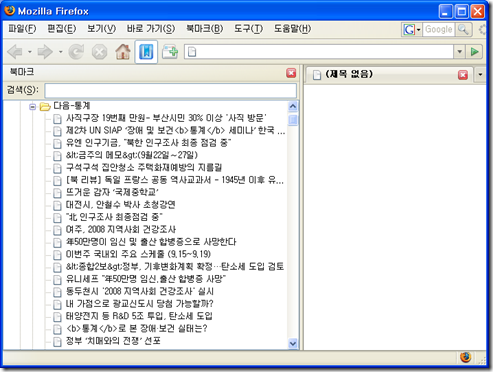Image resolution: width=493 pixels, height=372 pixels.
Task: Open bookmark 여주, 2008 지역사회 건강조사
Action: click(x=121, y=229)
